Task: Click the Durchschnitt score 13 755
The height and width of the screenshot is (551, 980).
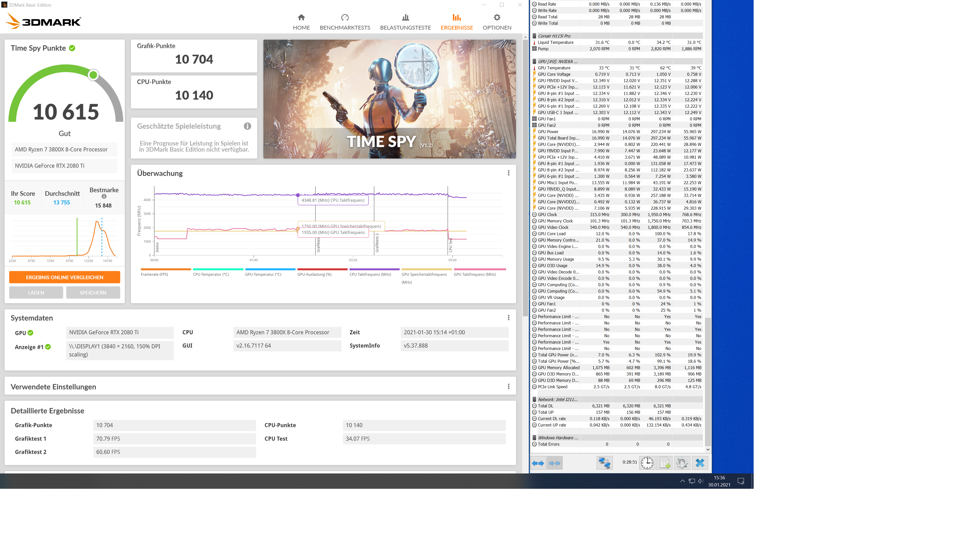Action: coord(62,202)
